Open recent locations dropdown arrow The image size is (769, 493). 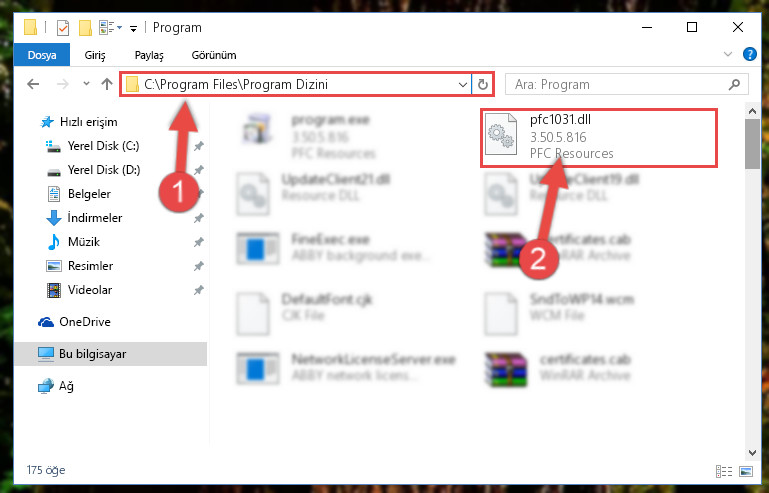[x=86, y=84]
